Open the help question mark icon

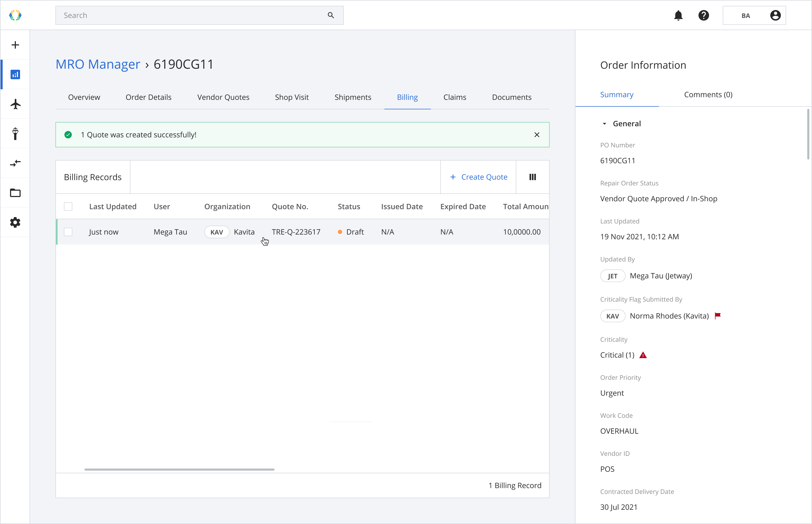click(x=704, y=15)
